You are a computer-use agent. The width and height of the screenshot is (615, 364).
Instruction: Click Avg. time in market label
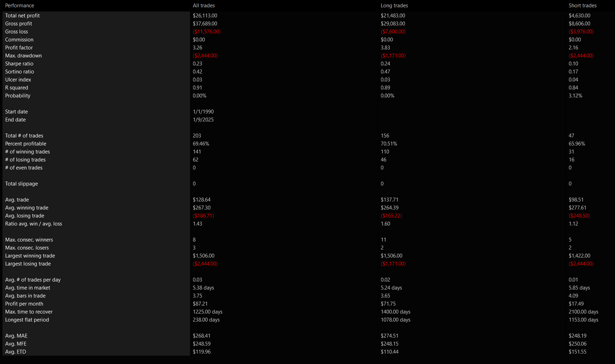pyautogui.click(x=27, y=288)
